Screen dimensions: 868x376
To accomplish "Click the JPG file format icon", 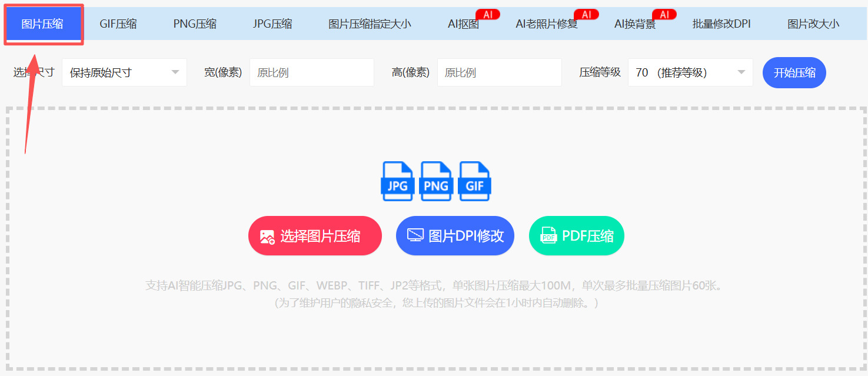I will [398, 181].
